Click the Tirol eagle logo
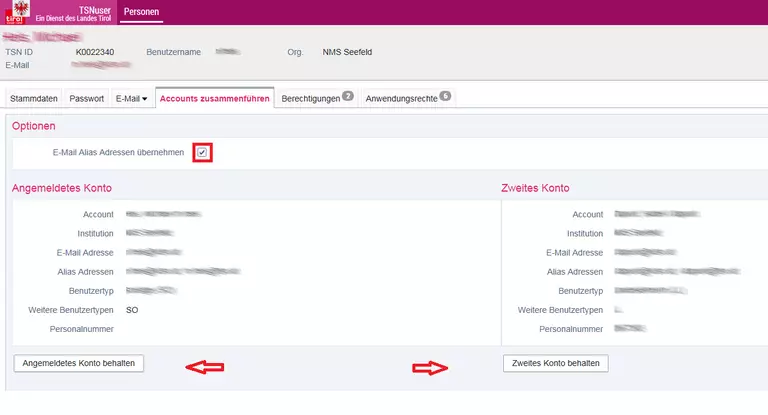This screenshot has height=415, width=768. (17, 12)
